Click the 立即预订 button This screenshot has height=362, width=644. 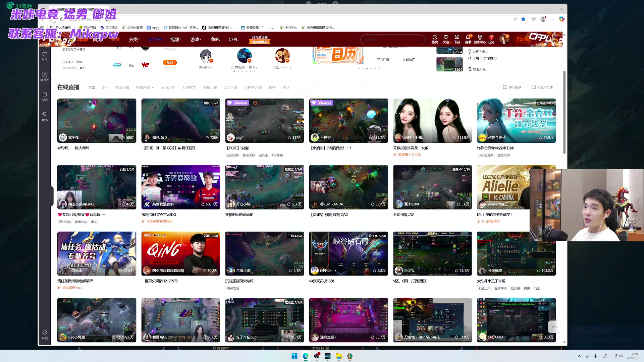409,60
